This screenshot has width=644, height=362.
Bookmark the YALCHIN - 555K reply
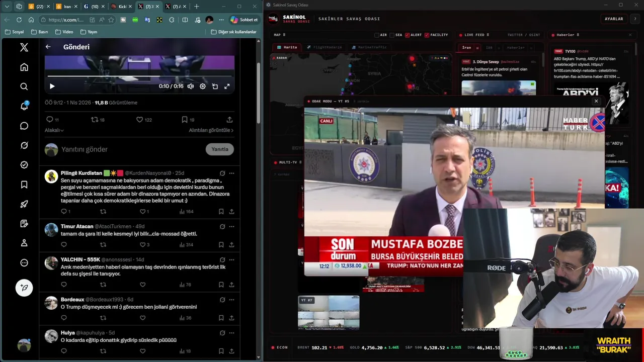(x=221, y=285)
